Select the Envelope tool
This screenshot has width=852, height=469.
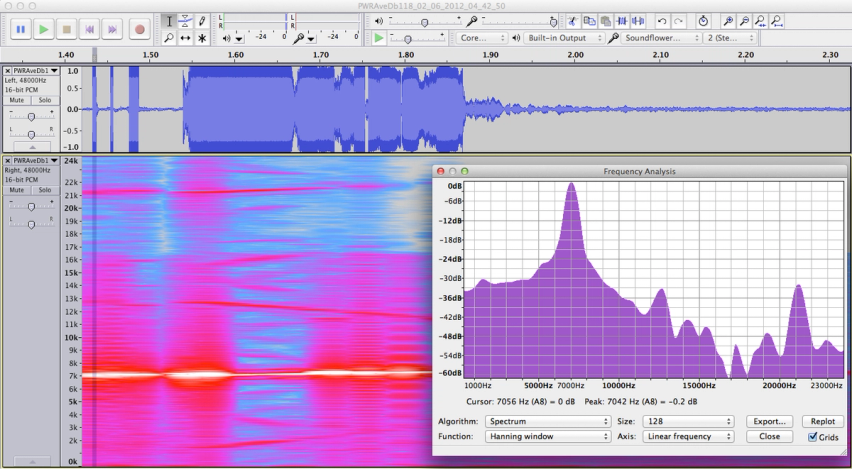[185, 21]
